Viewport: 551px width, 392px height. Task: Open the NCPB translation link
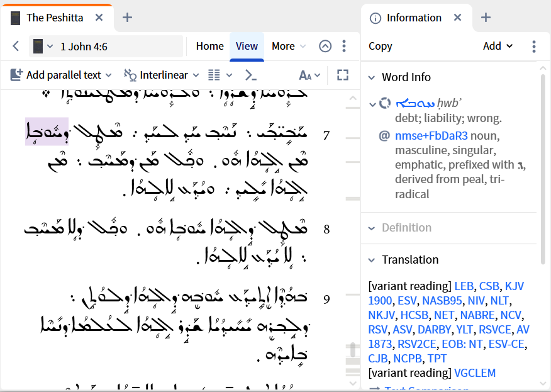point(408,358)
